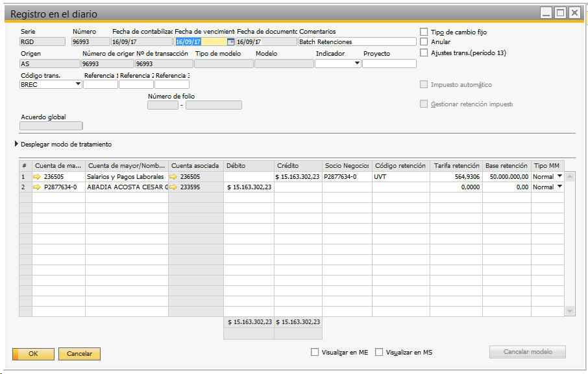Open link arrow for P2877634-0 in row 2
The image size is (588, 374).
pyautogui.click(x=37, y=187)
